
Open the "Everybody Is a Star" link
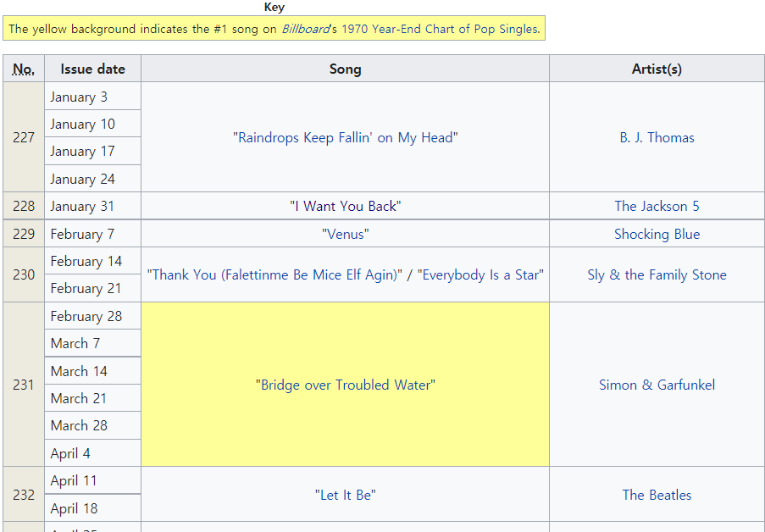(x=480, y=274)
